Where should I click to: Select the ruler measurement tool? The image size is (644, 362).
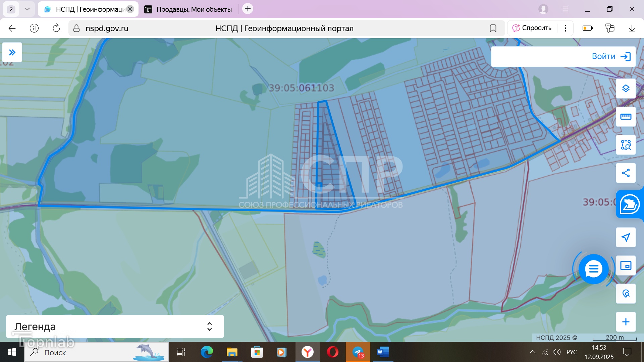[x=626, y=117]
